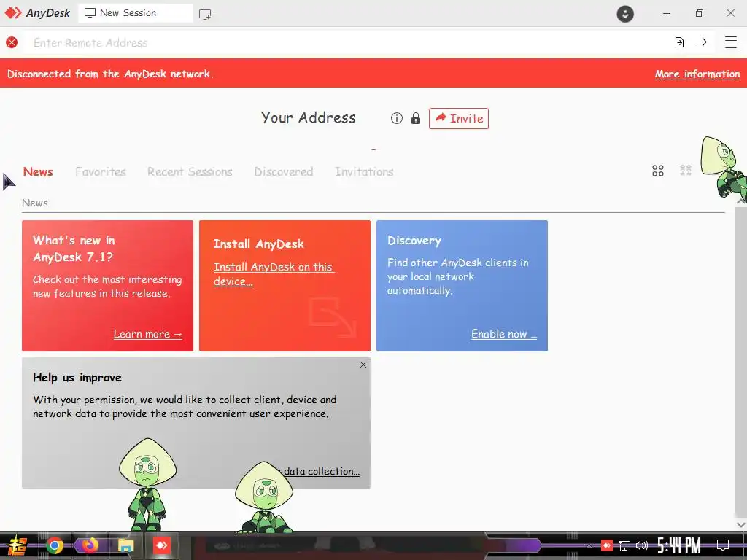
Task: Open the Recent Sessions tab
Action: tap(190, 171)
